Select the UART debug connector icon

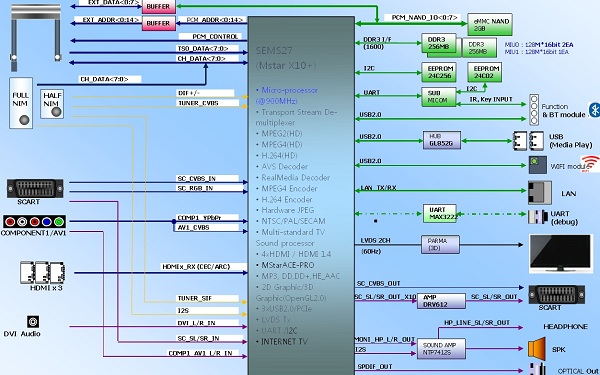(x=538, y=217)
